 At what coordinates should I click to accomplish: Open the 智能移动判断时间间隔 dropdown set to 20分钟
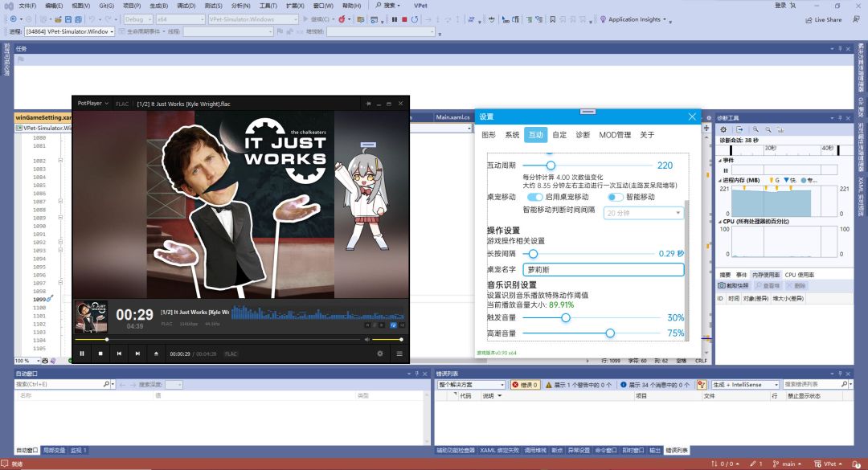[643, 212]
